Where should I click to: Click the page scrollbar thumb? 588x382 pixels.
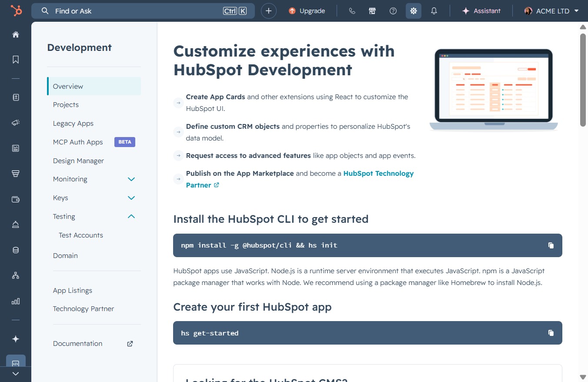tap(583, 79)
